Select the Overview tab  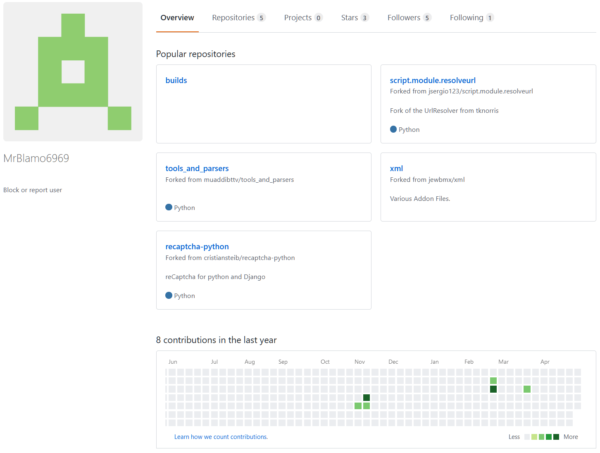point(177,18)
